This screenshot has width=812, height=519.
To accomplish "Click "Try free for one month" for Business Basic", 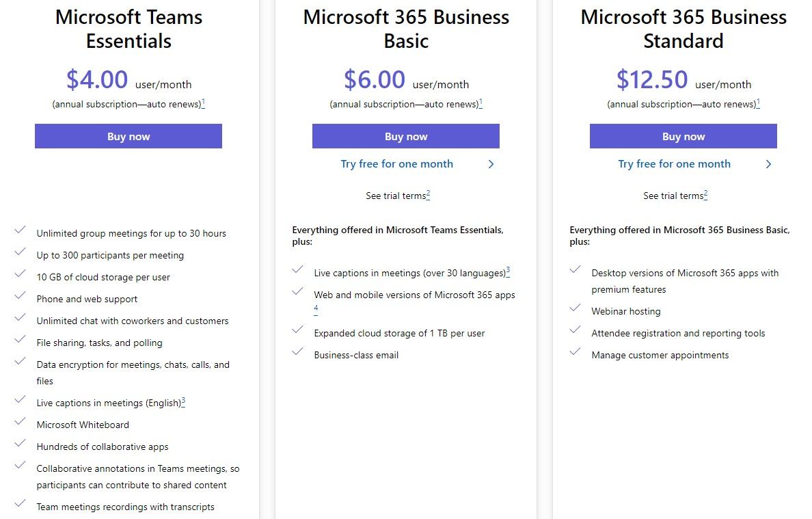I will coord(396,164).
